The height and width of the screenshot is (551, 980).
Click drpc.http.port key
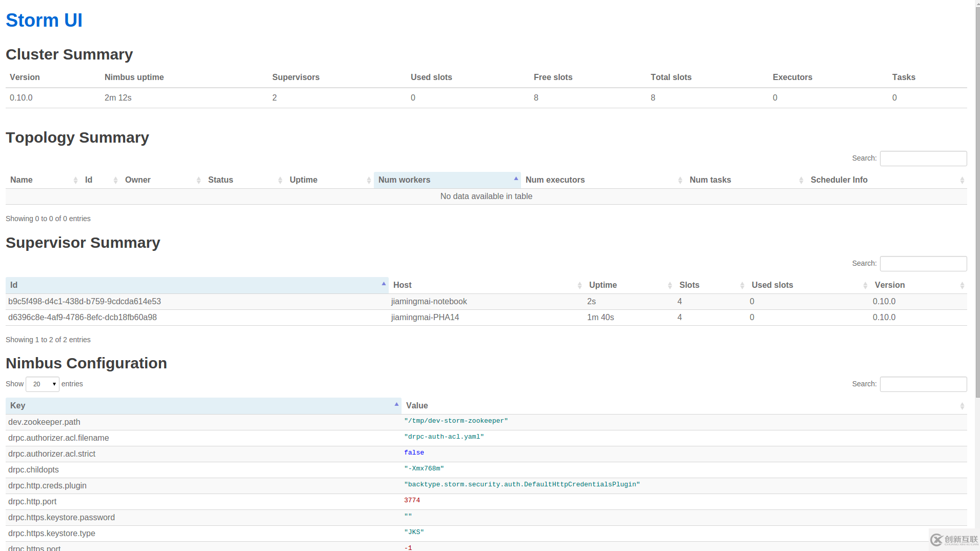tap(32, 502)
